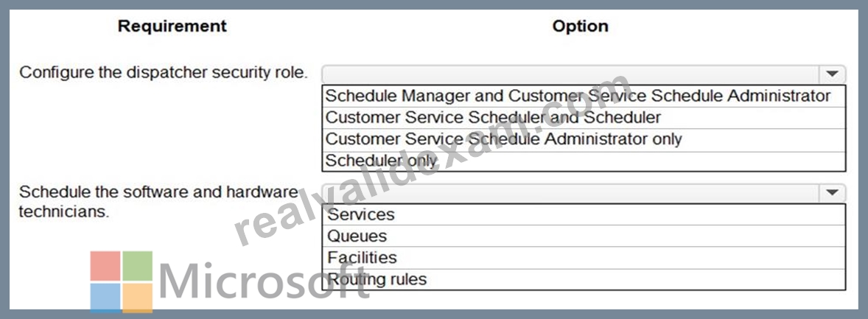The image size is (868, 319).
Task: Pick Customer Service Schedule Administrator only
Action: (584, 139)
